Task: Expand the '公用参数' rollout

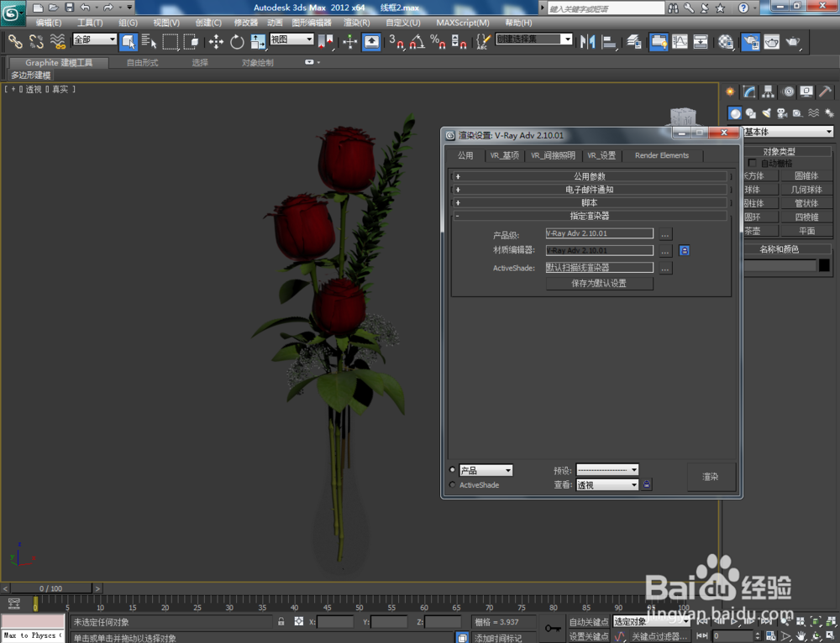Action: pos(590,176)
